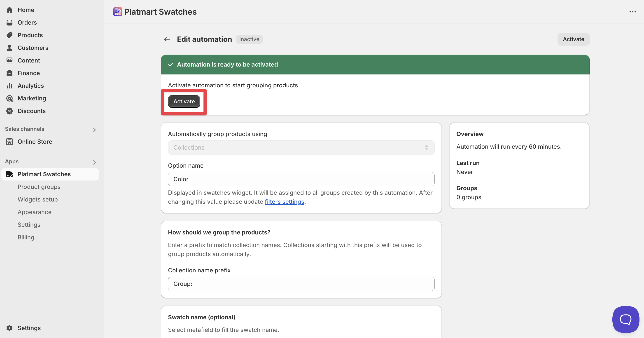Screen dimensions: 644x338
Task: Click the top-right Activate button
Action: click(x=573, y=39)
